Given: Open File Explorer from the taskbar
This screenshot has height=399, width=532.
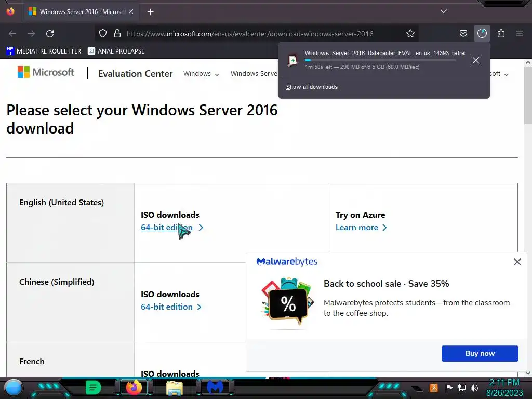Looking at the screenshot, I should pyautogui.click(x=175, y=388).
